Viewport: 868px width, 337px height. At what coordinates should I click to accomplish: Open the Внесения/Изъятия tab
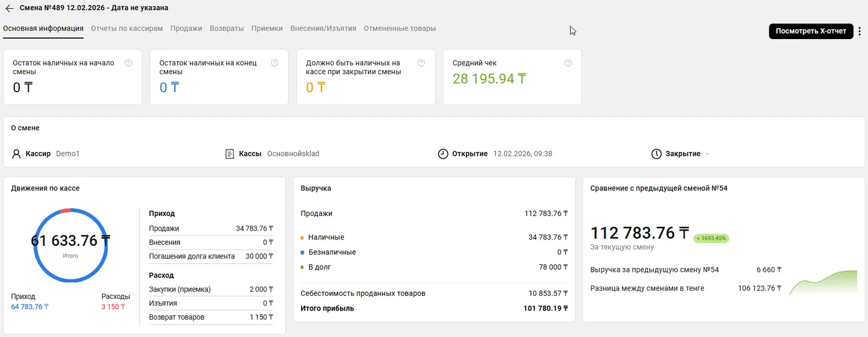pos(323,29)
